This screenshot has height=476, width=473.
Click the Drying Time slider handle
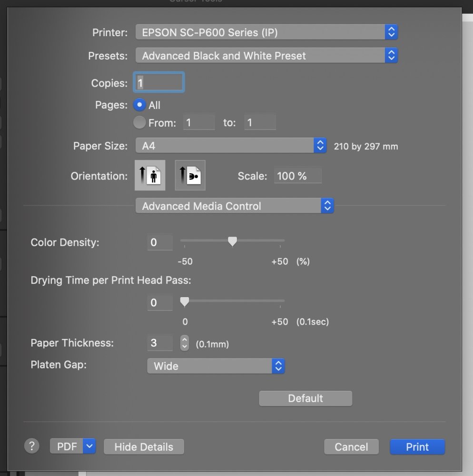(x=185, y=302)
